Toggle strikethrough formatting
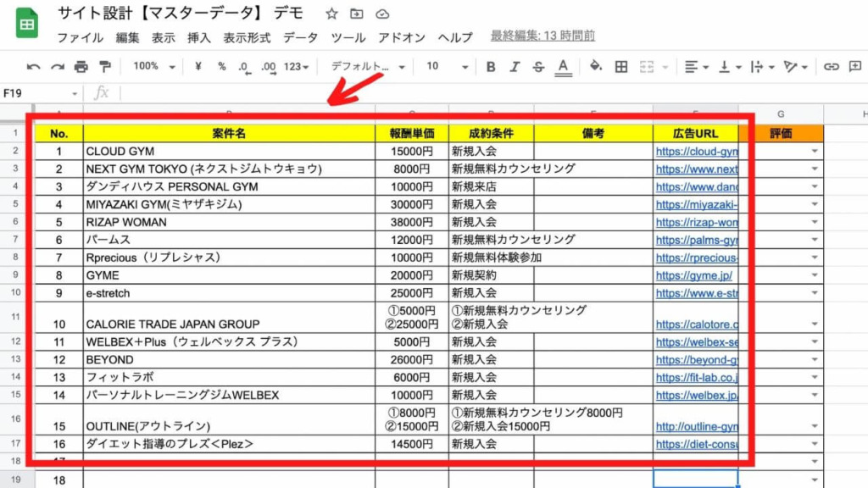 538,67
